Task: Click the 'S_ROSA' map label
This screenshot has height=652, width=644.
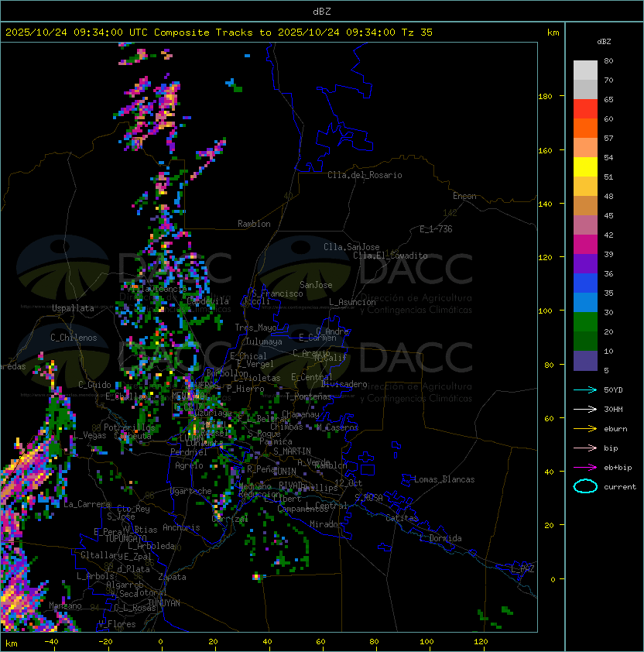Action: point(368,497)
